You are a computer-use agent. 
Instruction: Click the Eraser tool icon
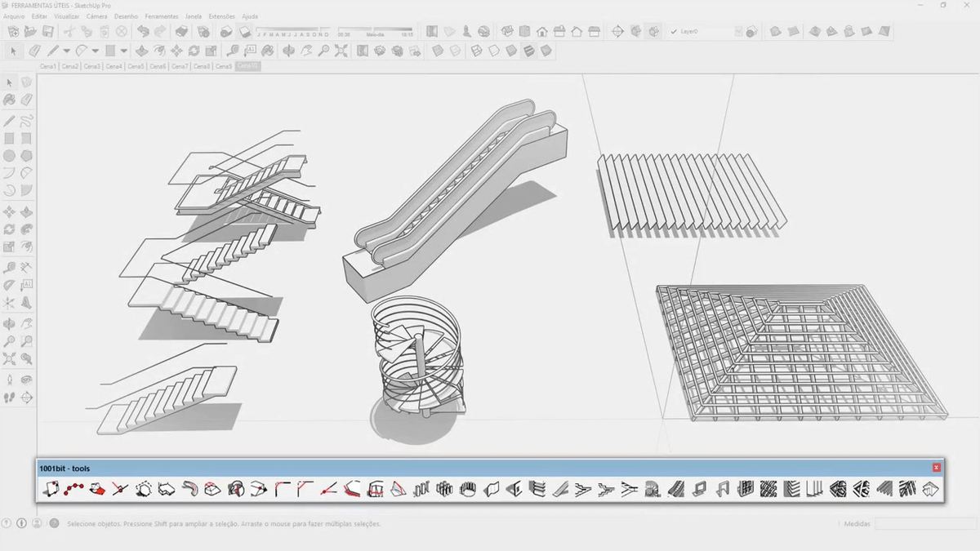33,51
